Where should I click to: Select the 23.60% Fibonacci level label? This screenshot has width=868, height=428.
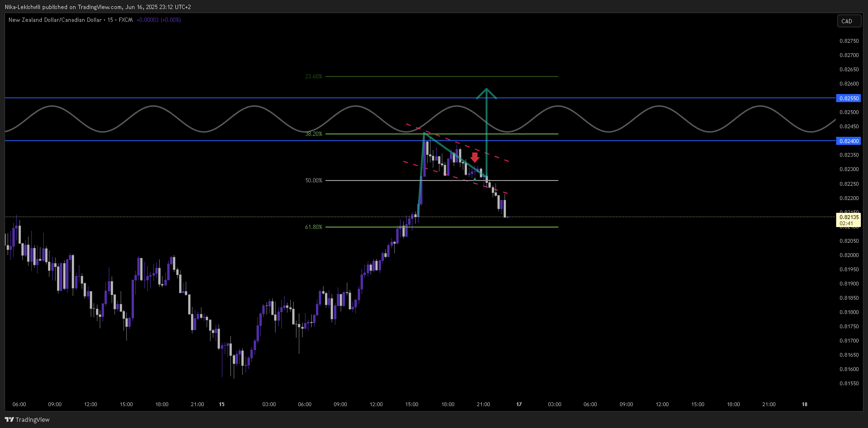[314, 76]
